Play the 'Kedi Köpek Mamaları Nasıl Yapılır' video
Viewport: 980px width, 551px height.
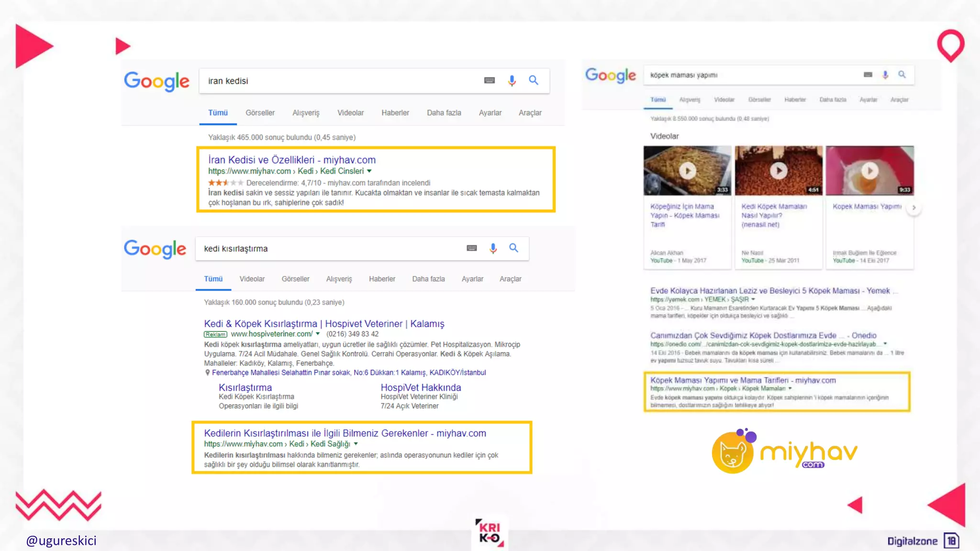pyautogui.click(x=779, y=171)
